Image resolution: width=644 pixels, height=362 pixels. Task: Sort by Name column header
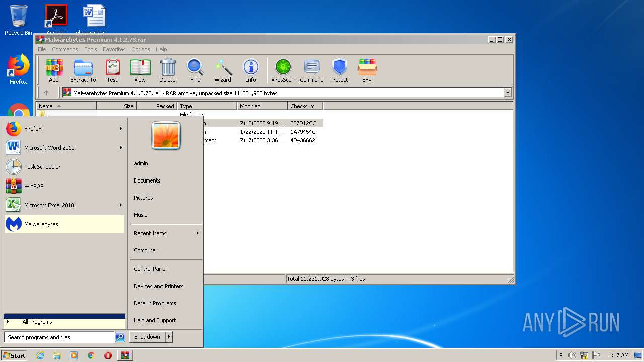(x=66, y=106)
